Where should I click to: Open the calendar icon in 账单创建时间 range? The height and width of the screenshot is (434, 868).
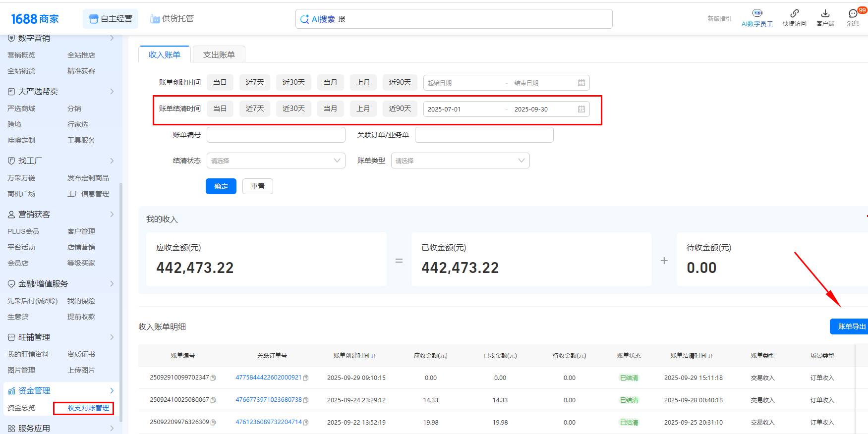(581, 83)
